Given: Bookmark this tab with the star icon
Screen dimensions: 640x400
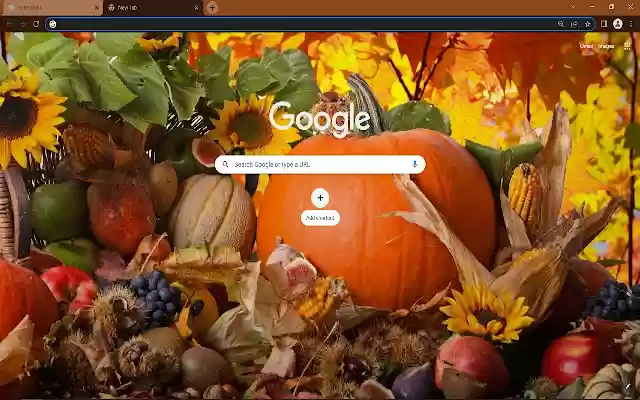Looking at the screenshot, I should coord(588,24).
